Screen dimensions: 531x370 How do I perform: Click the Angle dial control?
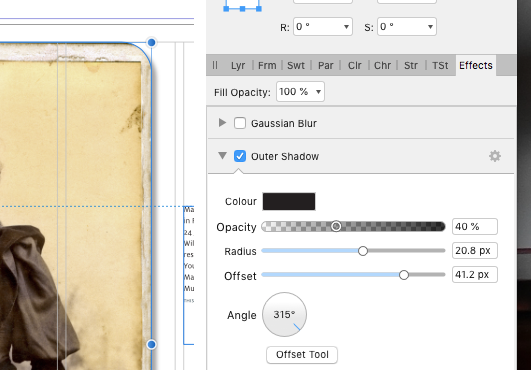click(x=284, y=314)
